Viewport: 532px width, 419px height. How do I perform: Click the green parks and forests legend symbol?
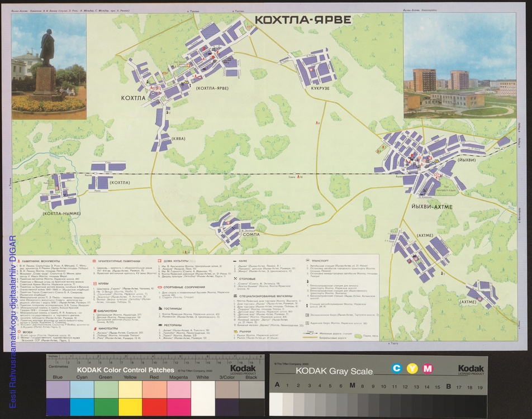(358, 336)
